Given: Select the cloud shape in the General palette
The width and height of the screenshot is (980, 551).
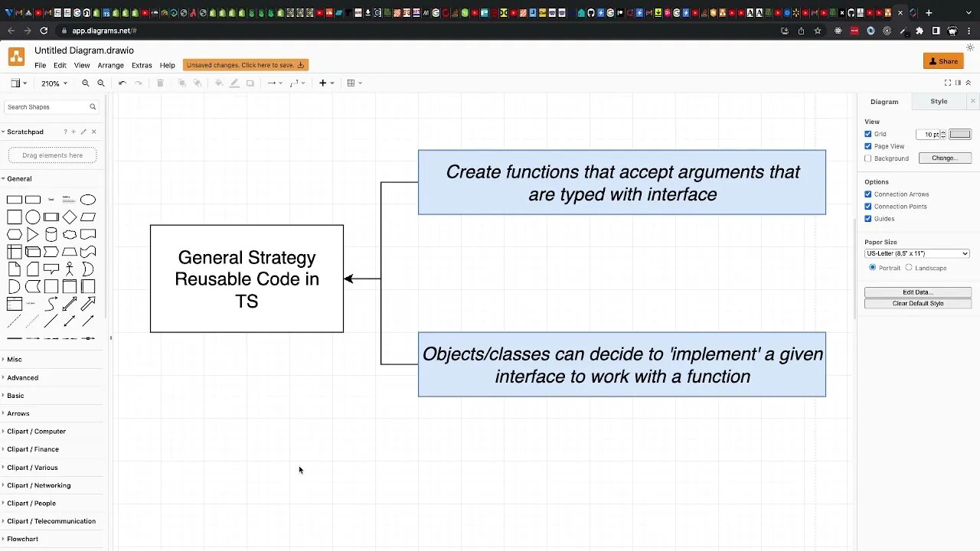Looking at the screenshot, I should click(x=70, y=234).
